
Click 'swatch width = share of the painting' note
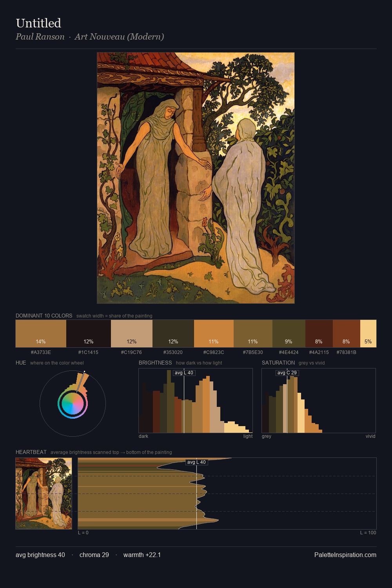coord(114,316)
